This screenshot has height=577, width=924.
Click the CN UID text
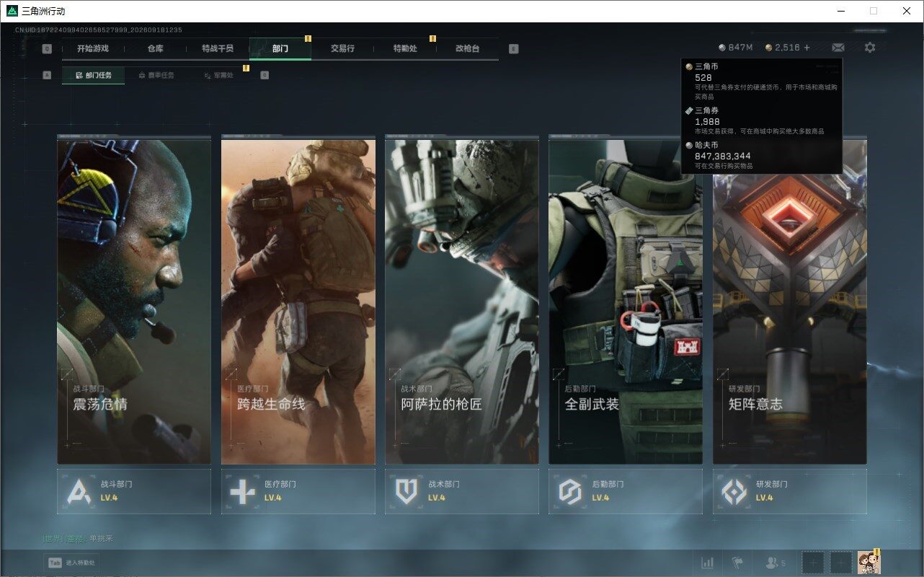coord(99,30)
